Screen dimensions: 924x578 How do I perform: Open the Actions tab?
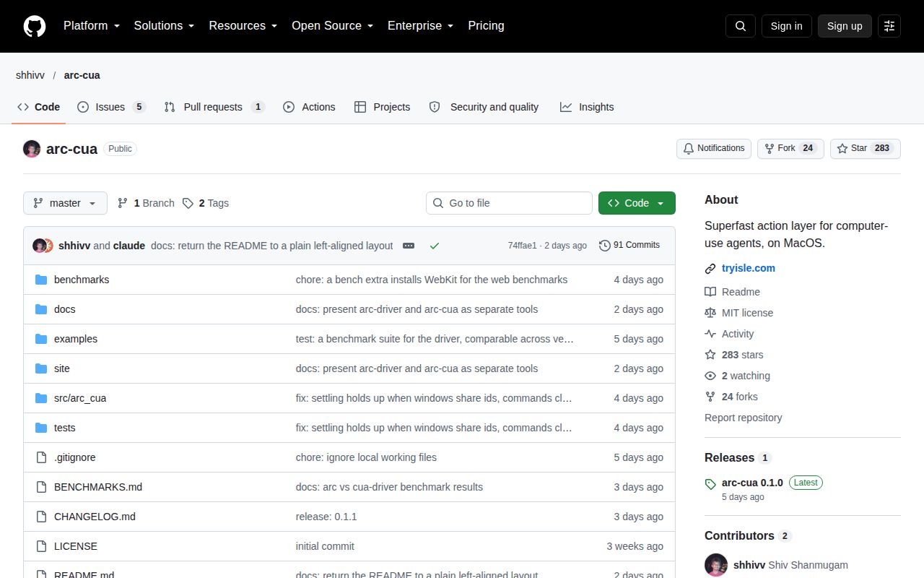point(309,107)
